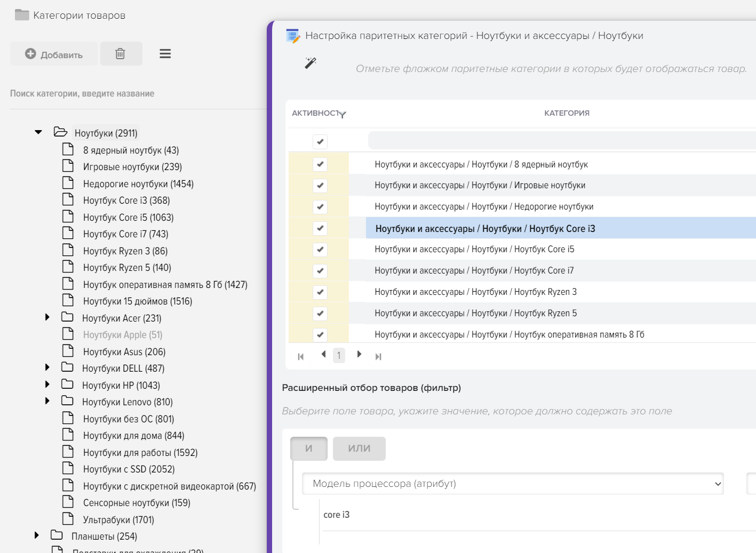Open the hamburger menu in categories panel

coord(165,54)
